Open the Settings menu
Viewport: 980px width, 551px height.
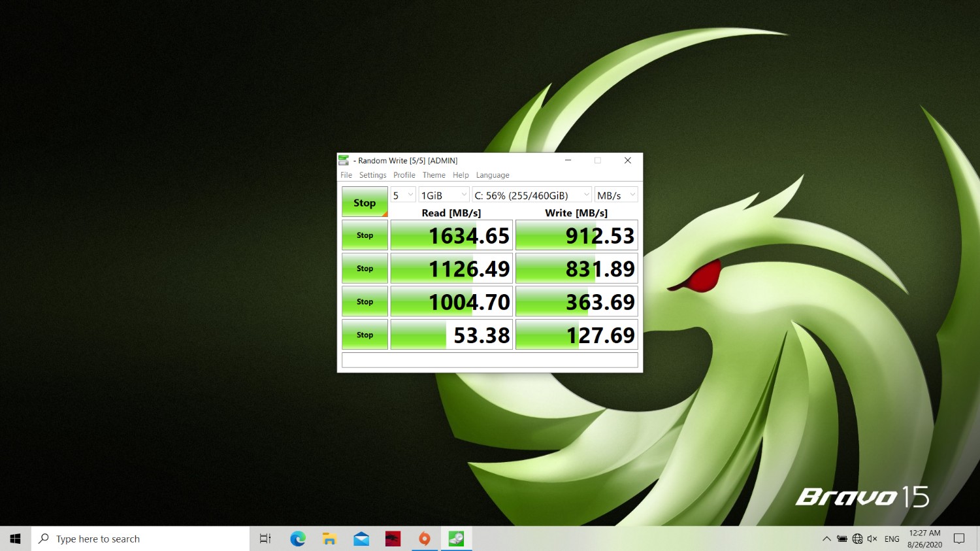point(372,175)
